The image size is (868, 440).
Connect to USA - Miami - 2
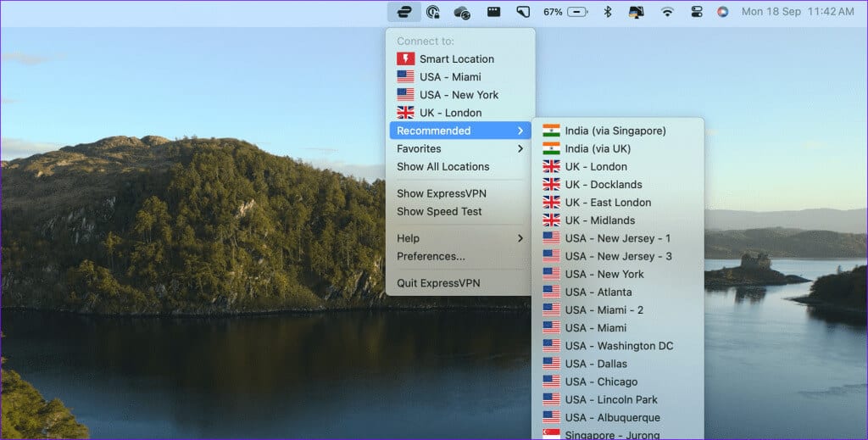[618, 310]
